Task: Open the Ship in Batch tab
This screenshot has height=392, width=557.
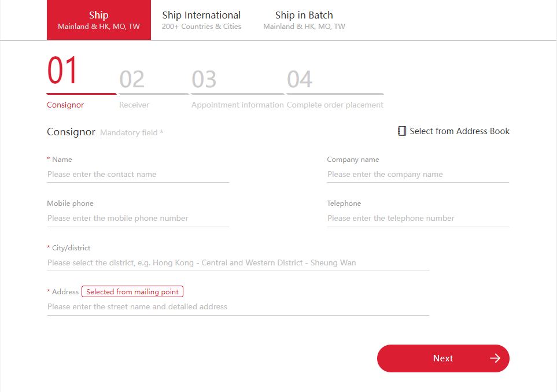Action: click(x=304, y=20)
